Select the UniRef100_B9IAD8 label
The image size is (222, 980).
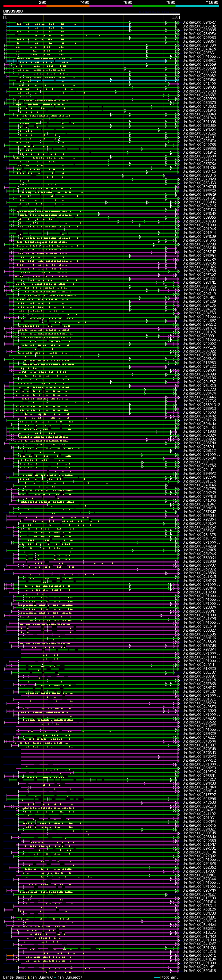199,122
